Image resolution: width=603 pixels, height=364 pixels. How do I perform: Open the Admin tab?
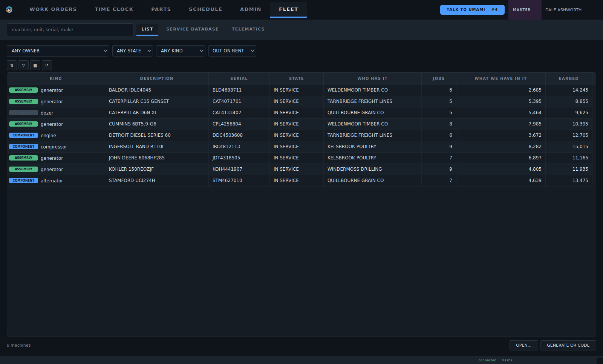(x=251, y=9)
